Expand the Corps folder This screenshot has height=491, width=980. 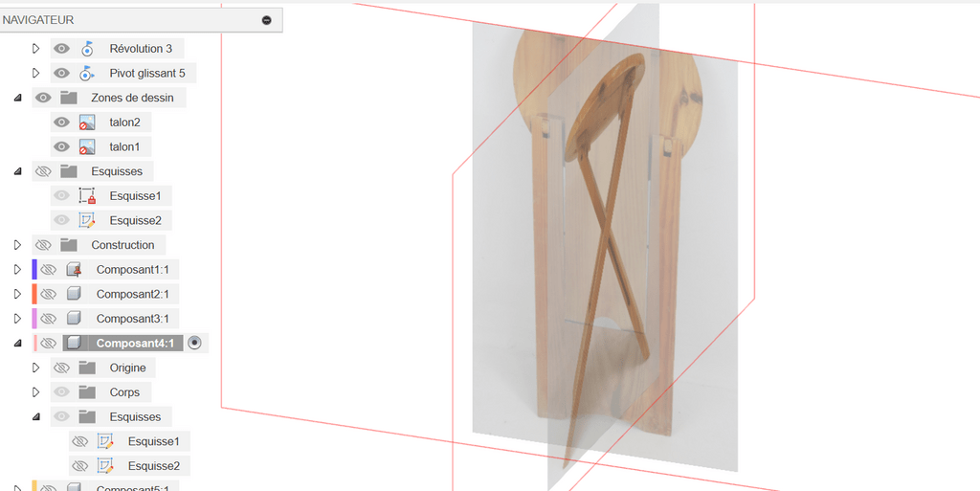(x=35, y=392)
